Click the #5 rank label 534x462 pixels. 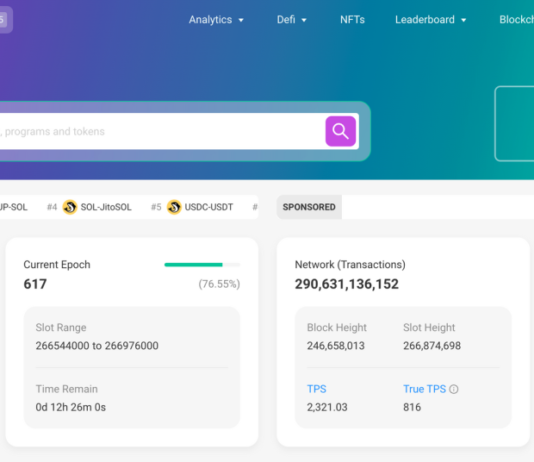click(156, 207)
